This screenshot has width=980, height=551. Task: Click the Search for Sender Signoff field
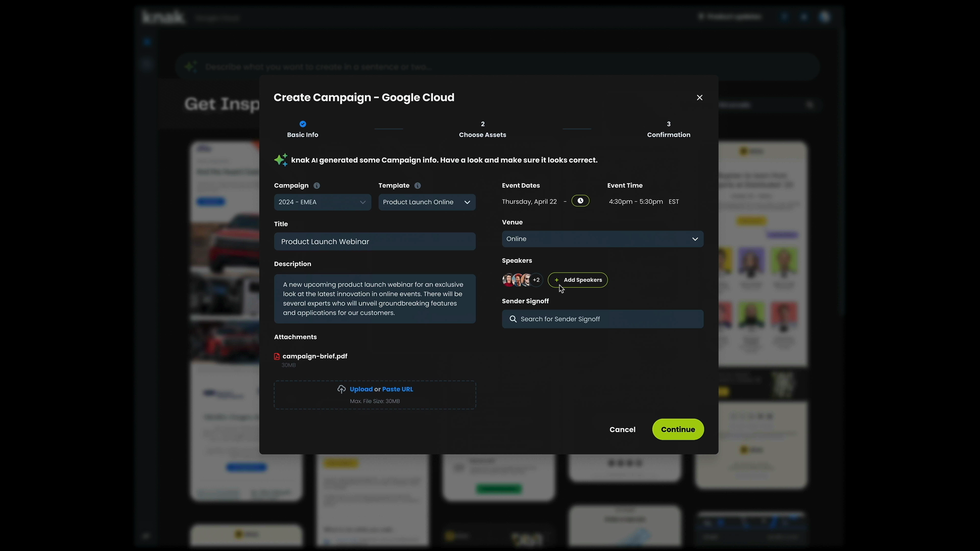602,319
